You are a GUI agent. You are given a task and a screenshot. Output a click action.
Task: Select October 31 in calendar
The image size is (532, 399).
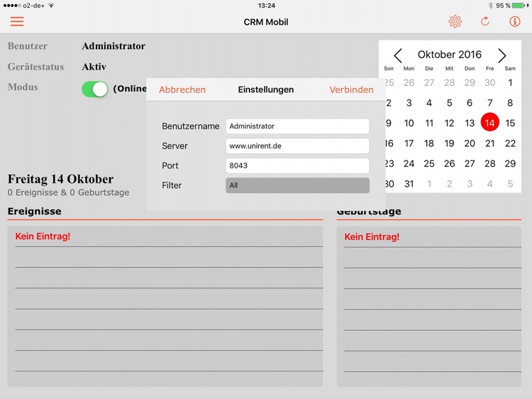(409, 184)
